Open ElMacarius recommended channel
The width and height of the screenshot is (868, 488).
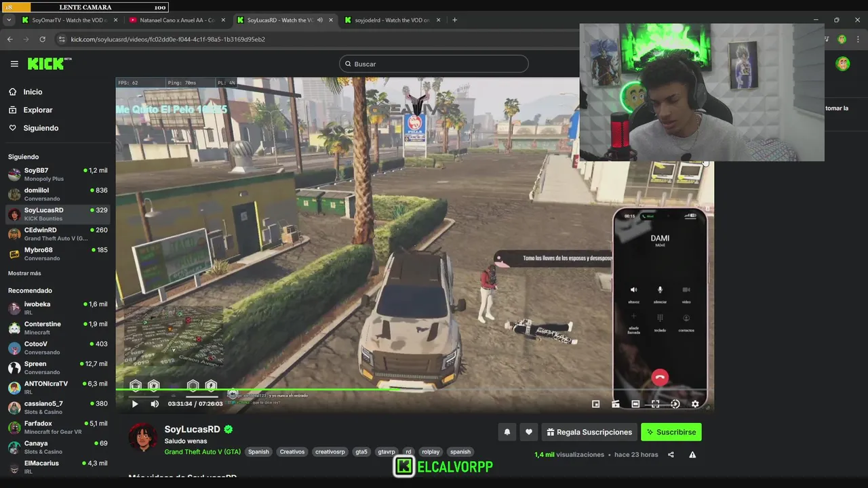click(x=58, y=466)
